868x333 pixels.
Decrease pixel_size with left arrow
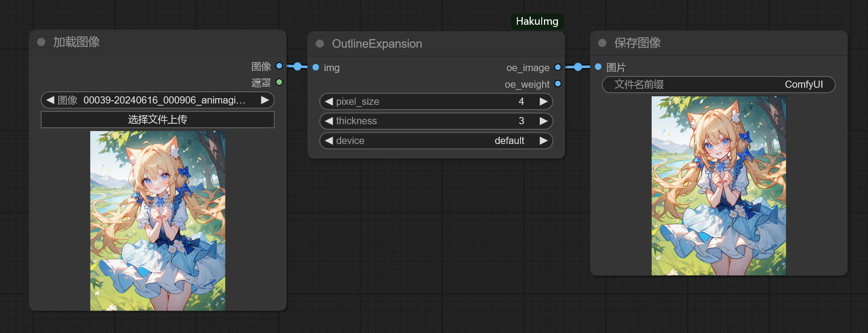[329, 101]
